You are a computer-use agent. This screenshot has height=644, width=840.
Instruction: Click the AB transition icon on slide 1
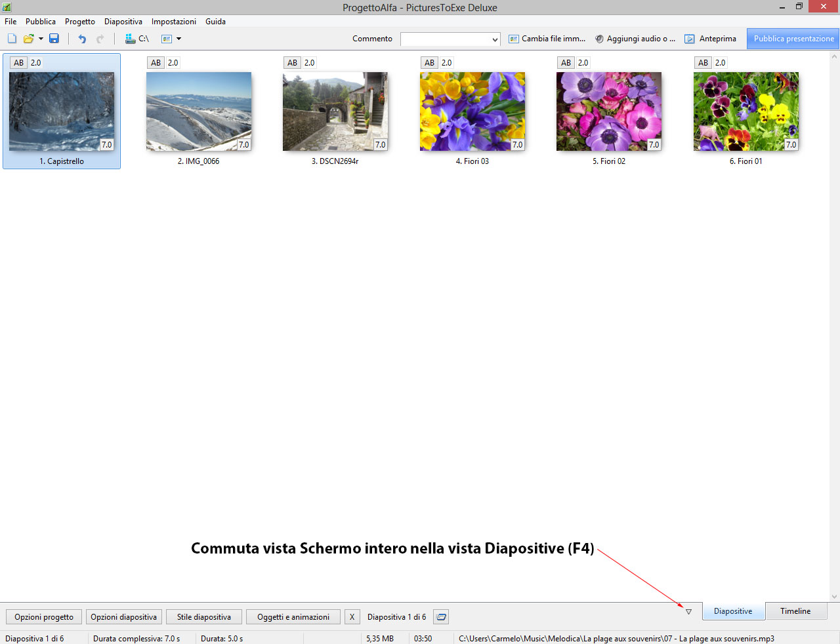[19, 63]
